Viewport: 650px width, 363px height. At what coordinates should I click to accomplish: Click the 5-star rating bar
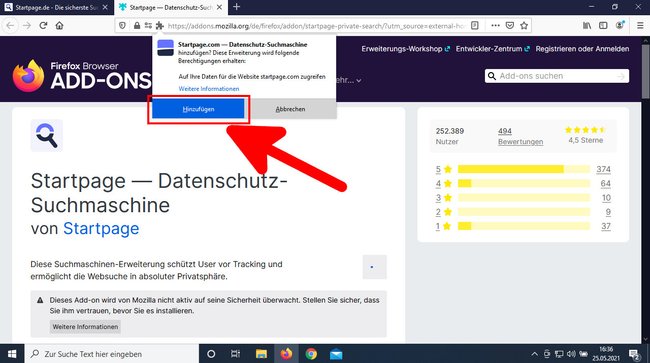[524, 169]
